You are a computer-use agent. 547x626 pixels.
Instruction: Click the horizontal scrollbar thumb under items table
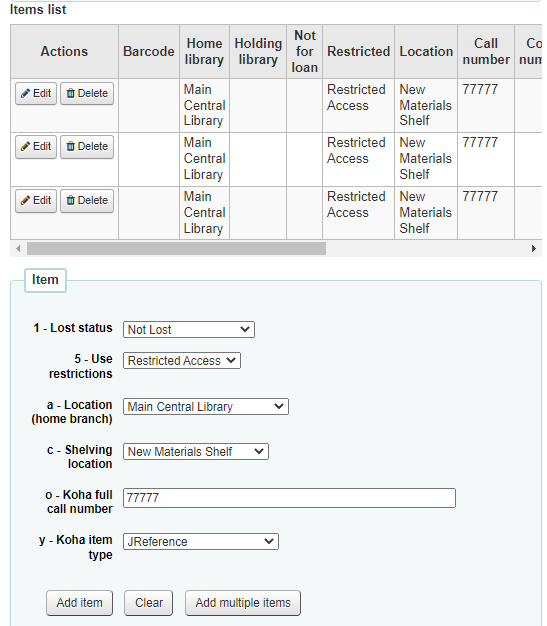click(x=176, y=249)
